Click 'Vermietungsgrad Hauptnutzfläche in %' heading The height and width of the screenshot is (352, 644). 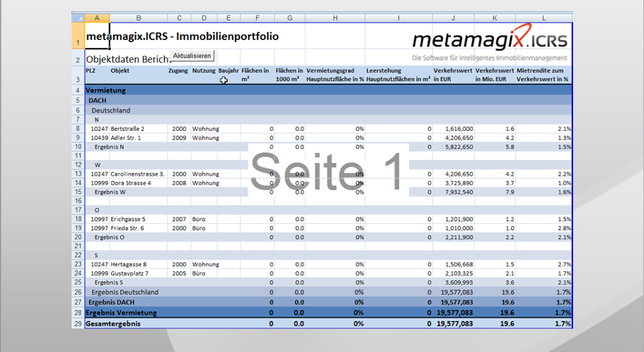click(x=335, y=74)
